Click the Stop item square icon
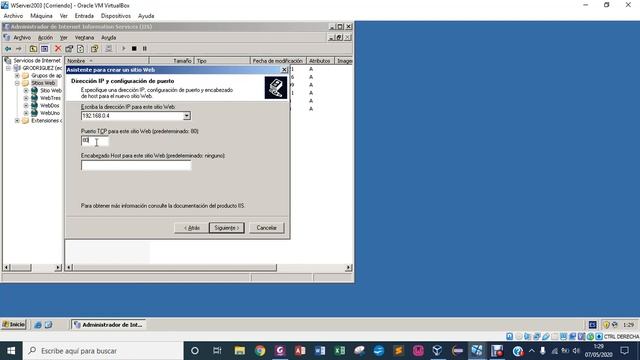Viewport: 640px width, 360px height. pyautogui.click(x=134, y=49)
